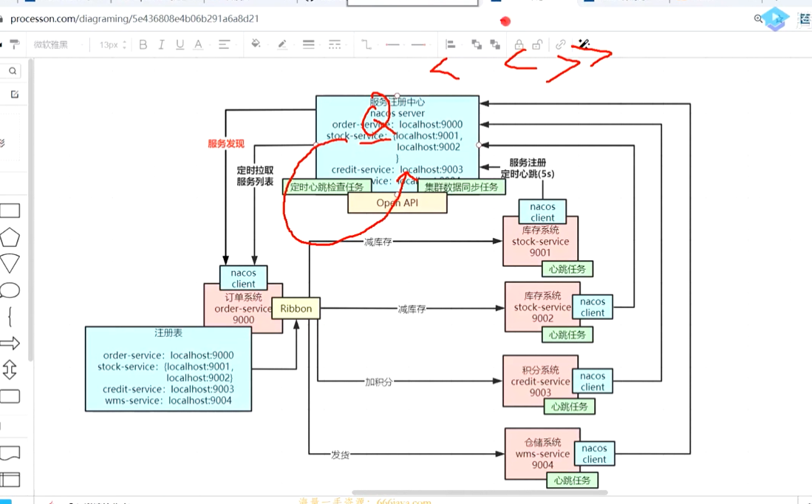This screenshot has height=504, width=812.
Task: Select the curly brace shape
Action: click(10, 316)
